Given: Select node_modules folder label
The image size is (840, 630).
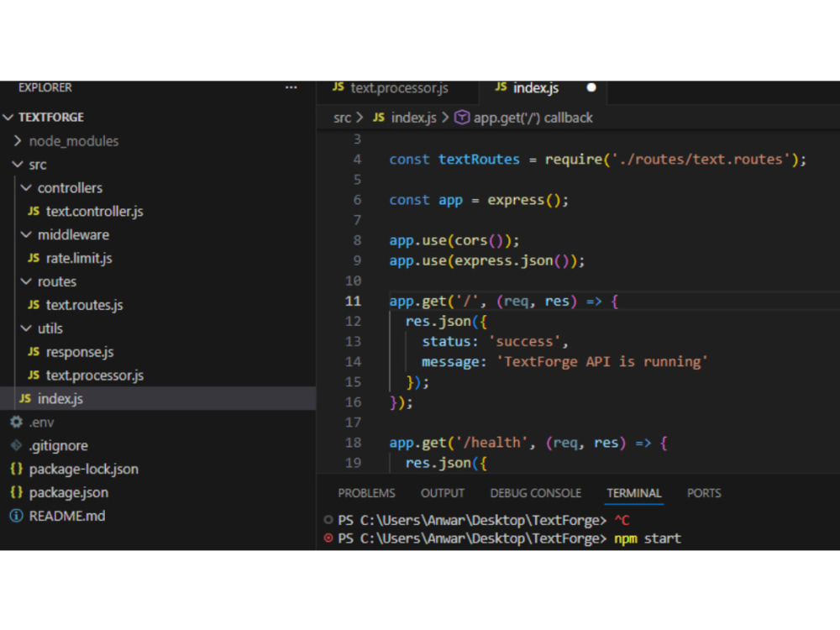Looking at the screenshot, I should coord(74,141).
